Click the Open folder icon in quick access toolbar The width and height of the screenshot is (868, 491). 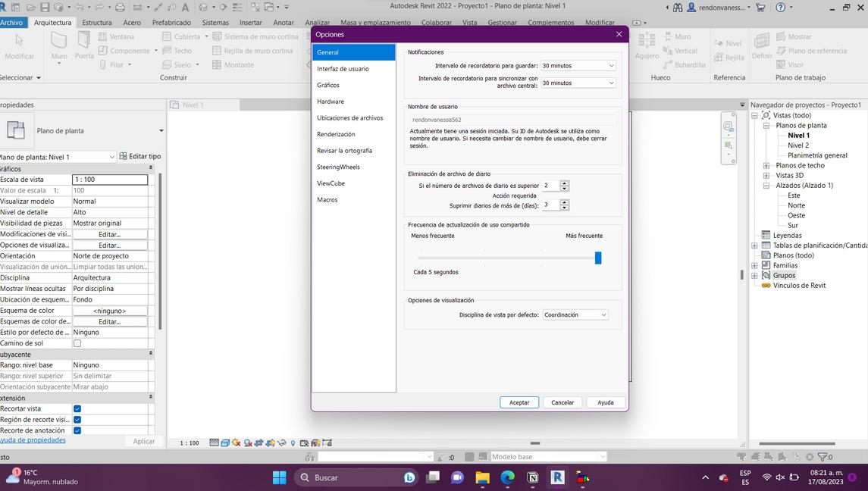(31, 7)
